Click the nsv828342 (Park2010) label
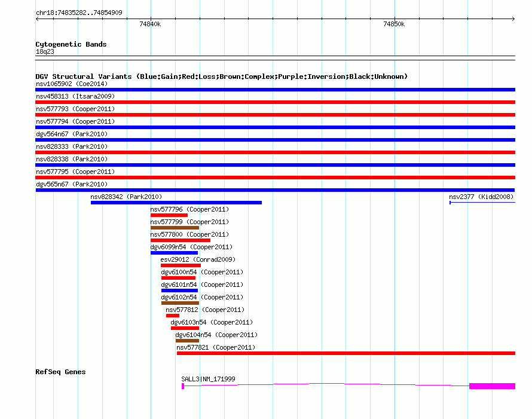 126,197
